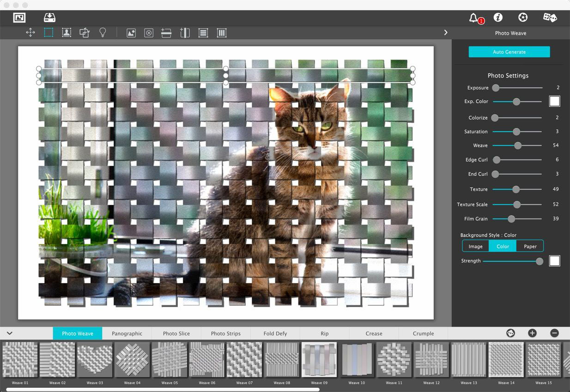
Task: Keep Background Style on Color
Action: tap(502, 246)
